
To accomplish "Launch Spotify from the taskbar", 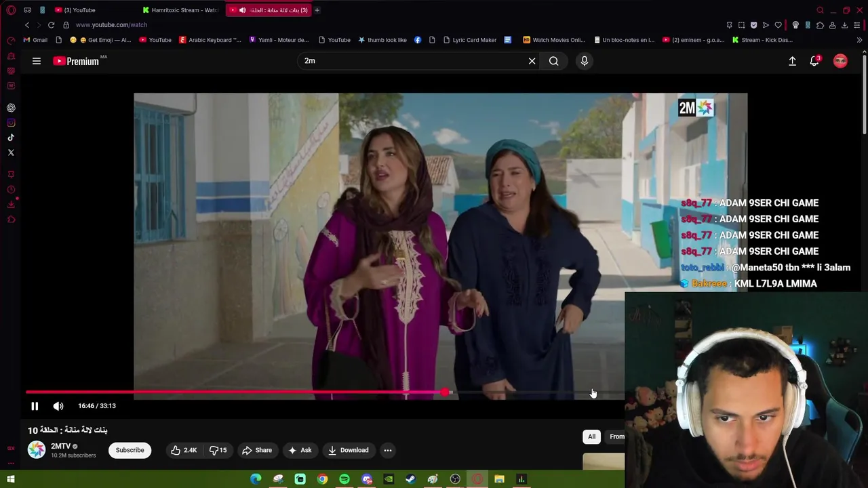I will click(344, 479).
